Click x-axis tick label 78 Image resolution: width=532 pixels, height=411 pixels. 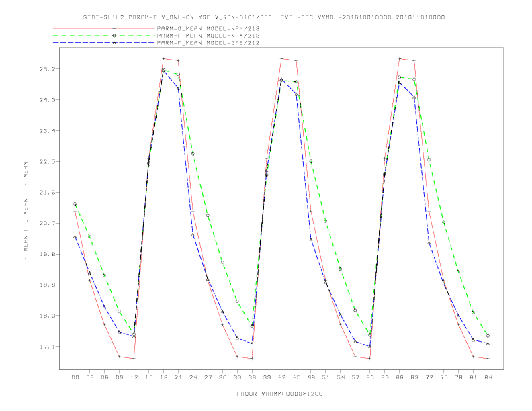458,377
